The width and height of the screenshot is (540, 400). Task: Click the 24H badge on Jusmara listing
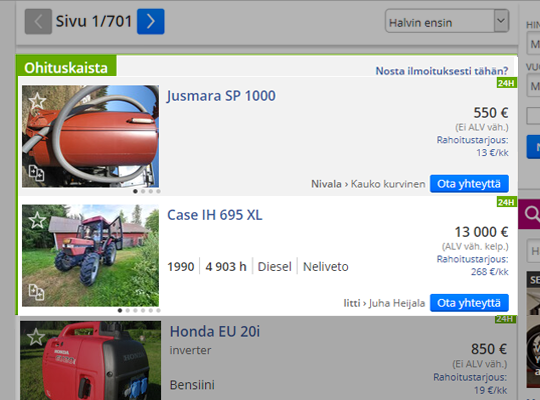pyautogui.click(x=506, y=83)
